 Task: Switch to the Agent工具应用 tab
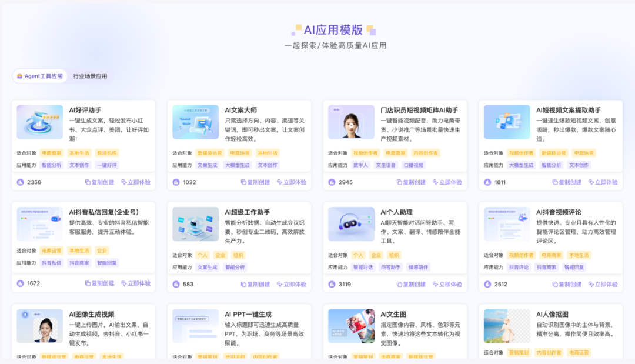(40, 76)
